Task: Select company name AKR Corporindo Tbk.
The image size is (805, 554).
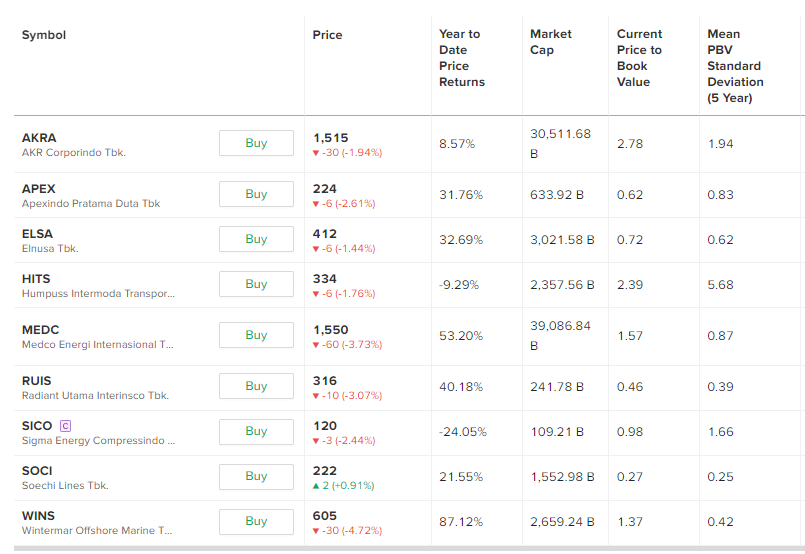Action: (x=73, y=152)
